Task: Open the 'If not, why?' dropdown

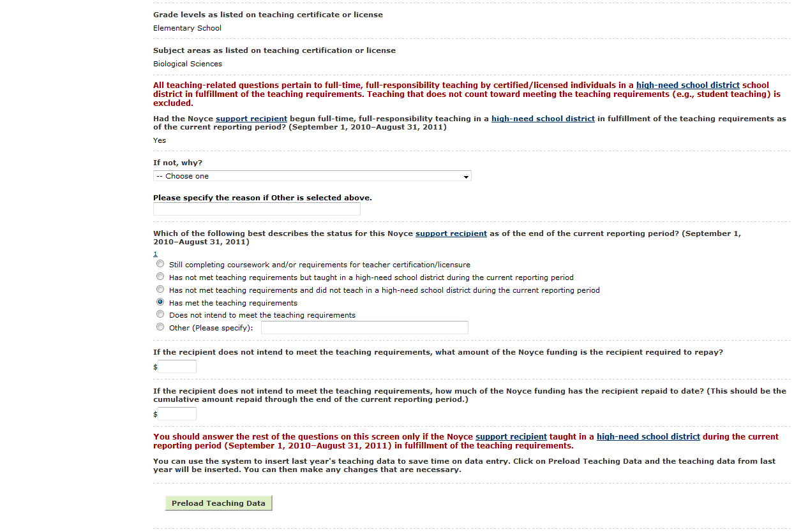Action: pyautogui.click(x=311, y=176)
